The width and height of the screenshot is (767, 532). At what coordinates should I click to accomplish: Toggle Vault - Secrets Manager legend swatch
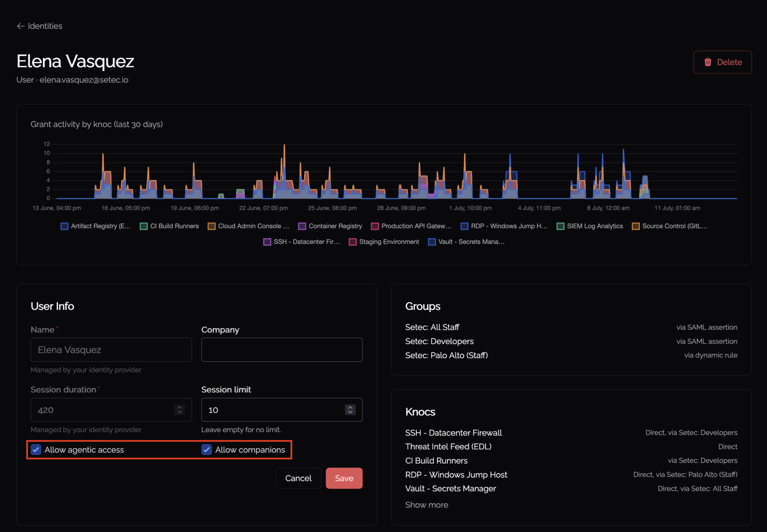click(x=432, y=242)
